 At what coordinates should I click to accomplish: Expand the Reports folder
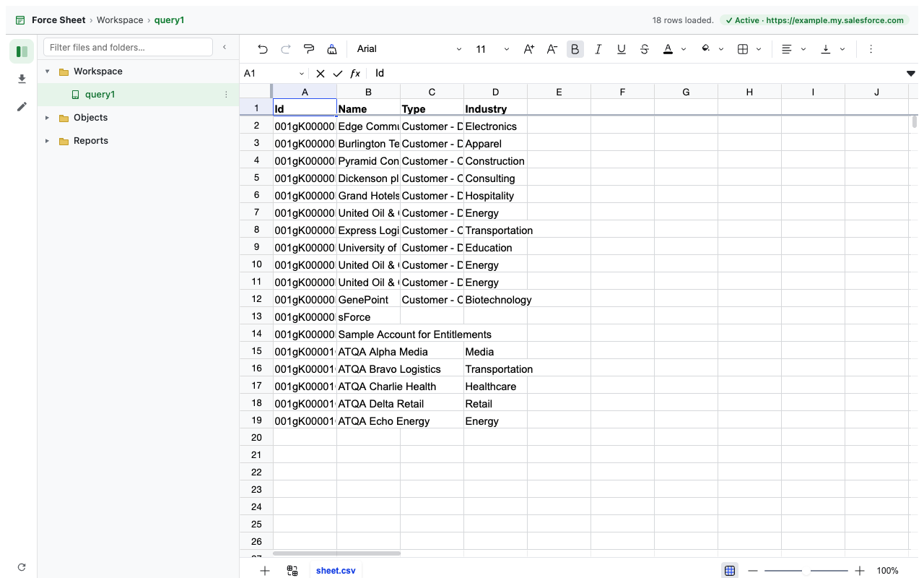point(48,141)
